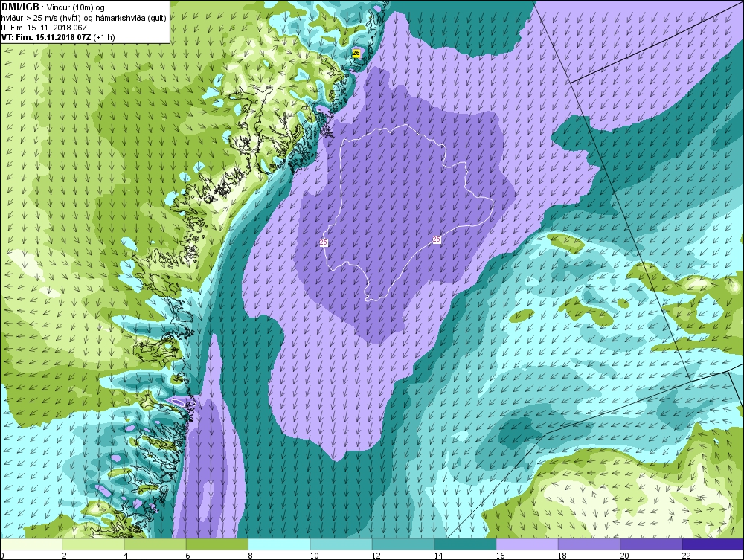744x560 pixels.
Task: Pick the palest 0–2 m/s legend swatch
Action: coord(31,544)
